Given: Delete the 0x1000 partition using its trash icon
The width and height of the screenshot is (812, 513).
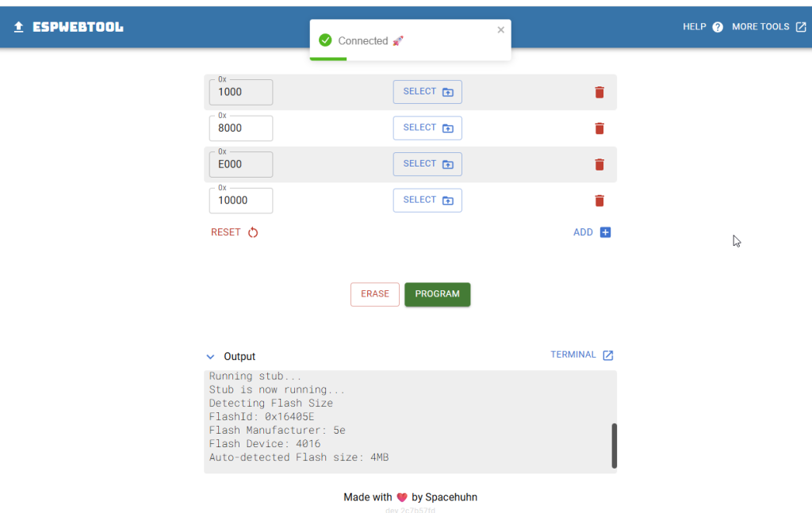Looking at the screenshot, I should tap(599, 92).
